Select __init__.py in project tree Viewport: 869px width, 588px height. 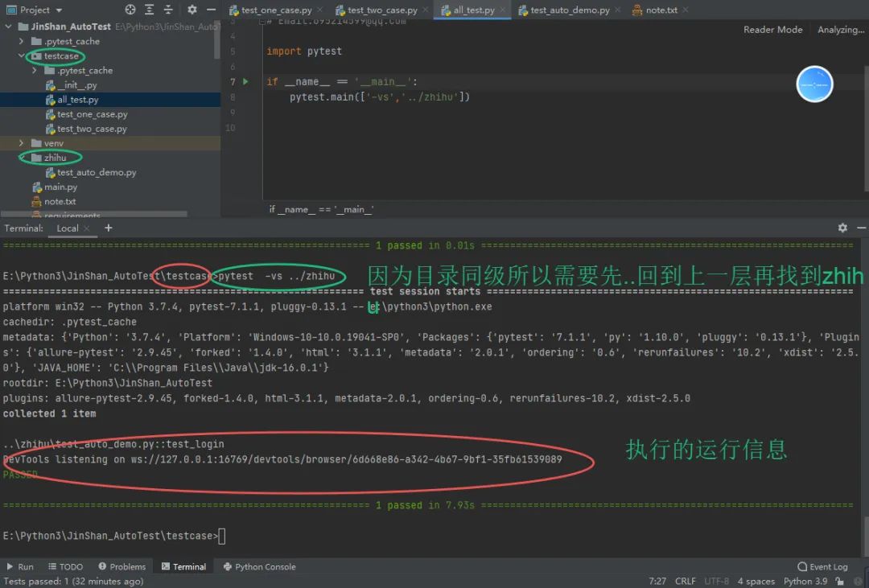[71, 84]
